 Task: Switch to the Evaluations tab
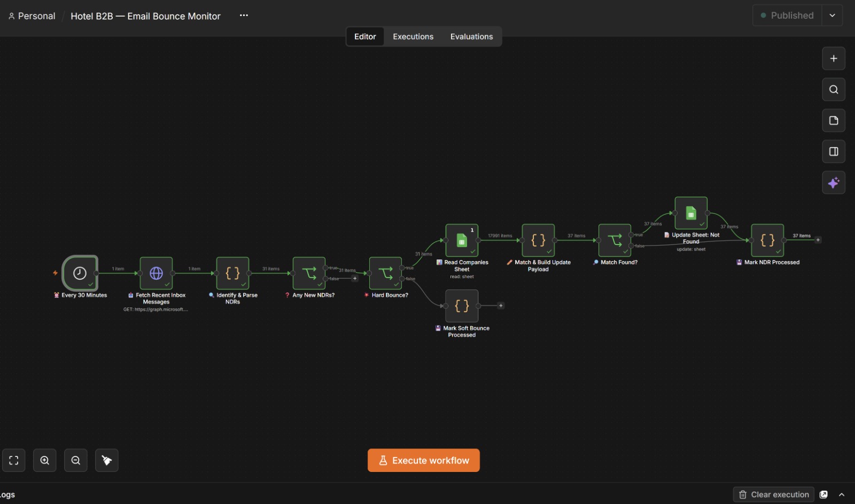pos(471,36)
